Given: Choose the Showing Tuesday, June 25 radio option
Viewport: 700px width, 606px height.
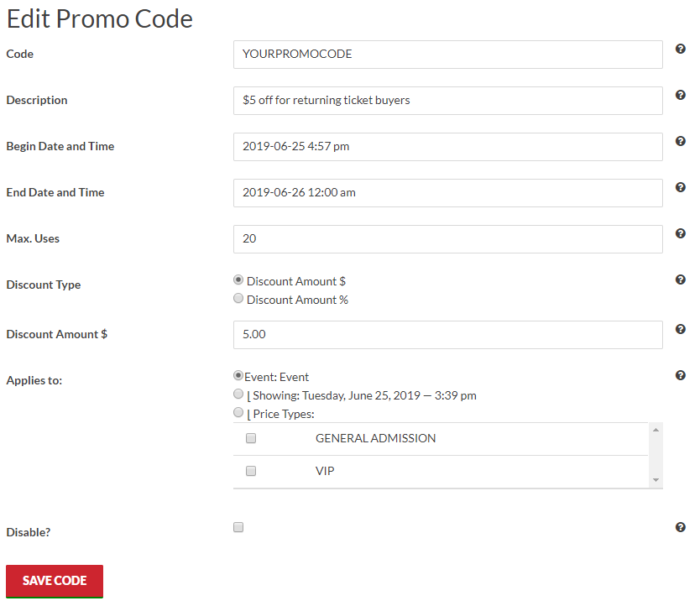Looking at the screenshot, I should (238, 394).
